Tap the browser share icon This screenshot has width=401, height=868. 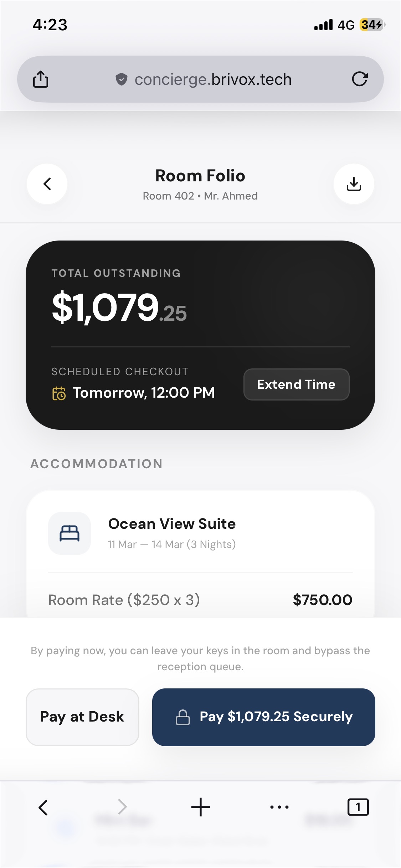click(x=41, y=79)
